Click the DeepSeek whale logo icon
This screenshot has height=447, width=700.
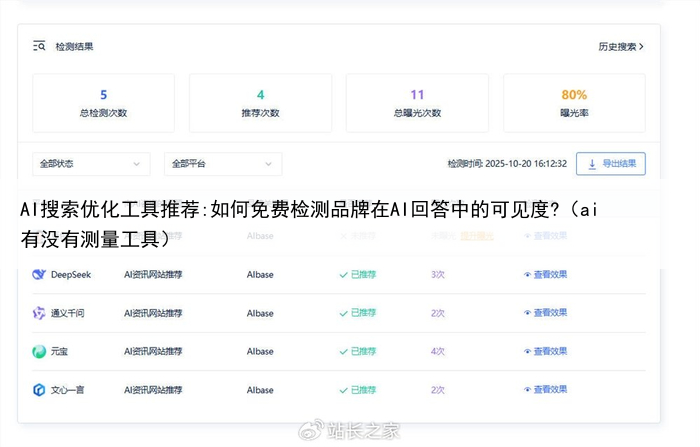click(x=39, y=274)
